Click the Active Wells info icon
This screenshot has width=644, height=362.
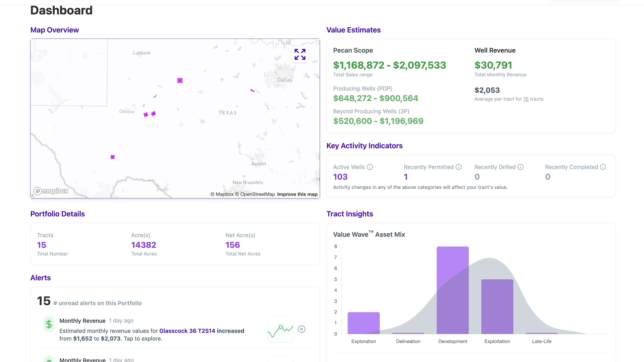coord(369,167)
